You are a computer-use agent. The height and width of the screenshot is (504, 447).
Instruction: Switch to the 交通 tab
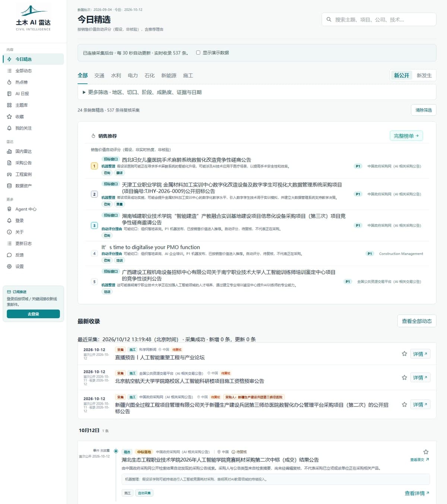pyautogui.click(x=99, y=76)
